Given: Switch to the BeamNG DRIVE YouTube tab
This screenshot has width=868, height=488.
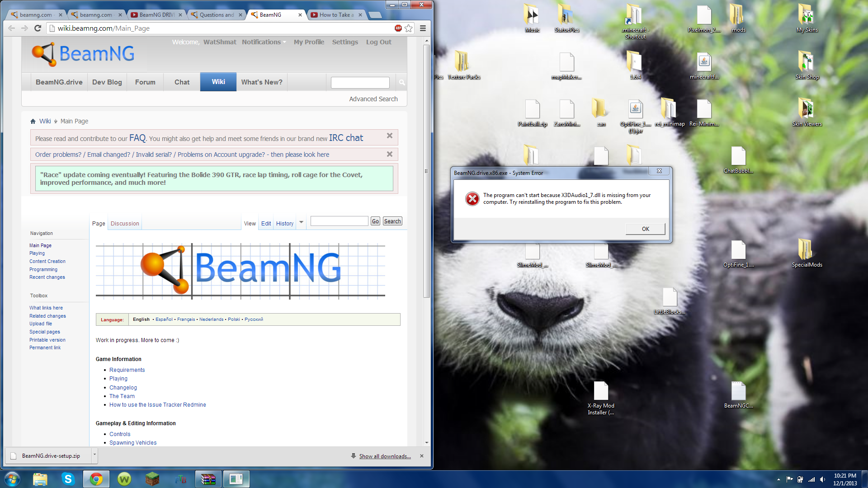Looking at the screenshot, I should [x=156, y=15].
